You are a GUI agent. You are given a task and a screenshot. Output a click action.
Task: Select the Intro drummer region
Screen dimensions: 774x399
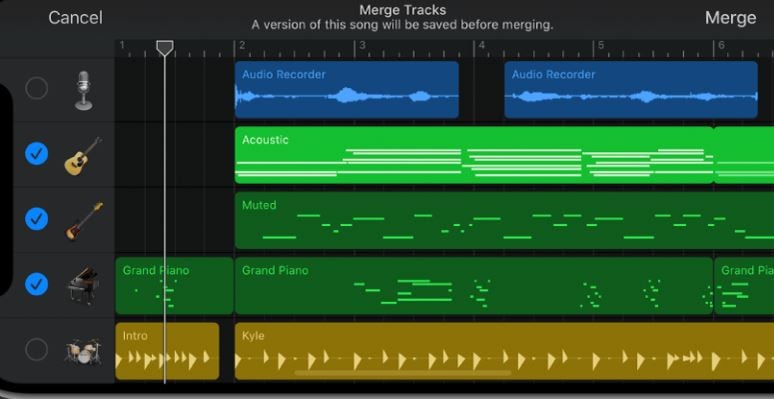click(167, 351)
